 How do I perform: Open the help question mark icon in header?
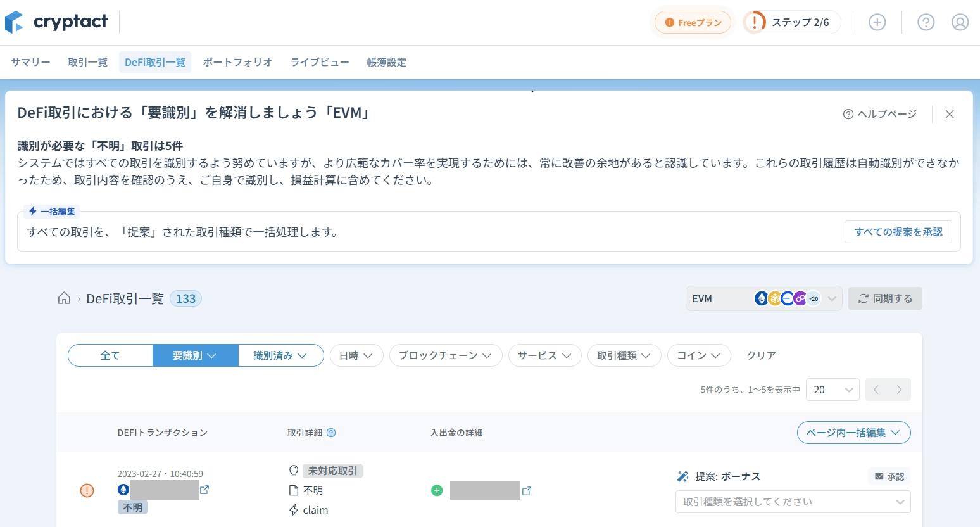926,22
